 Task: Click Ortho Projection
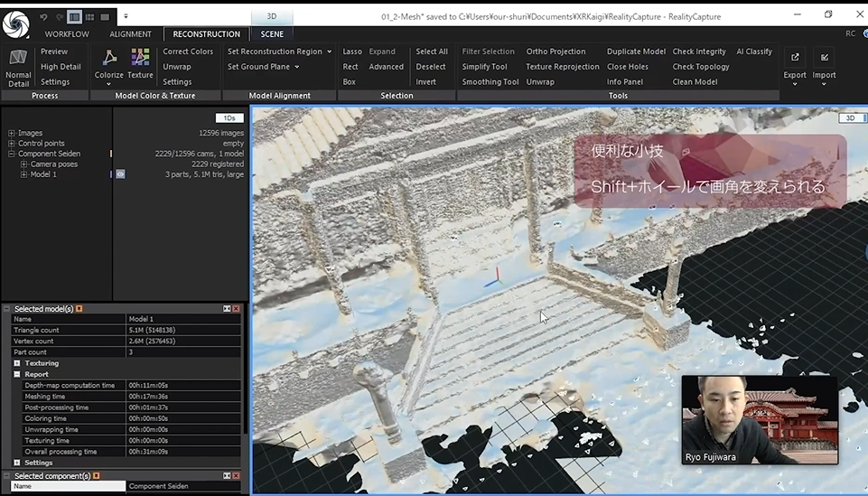click(x=555, y=51)
